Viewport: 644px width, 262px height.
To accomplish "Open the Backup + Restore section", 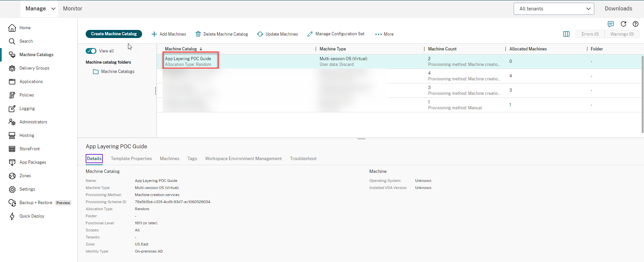I will pos(36,202).
